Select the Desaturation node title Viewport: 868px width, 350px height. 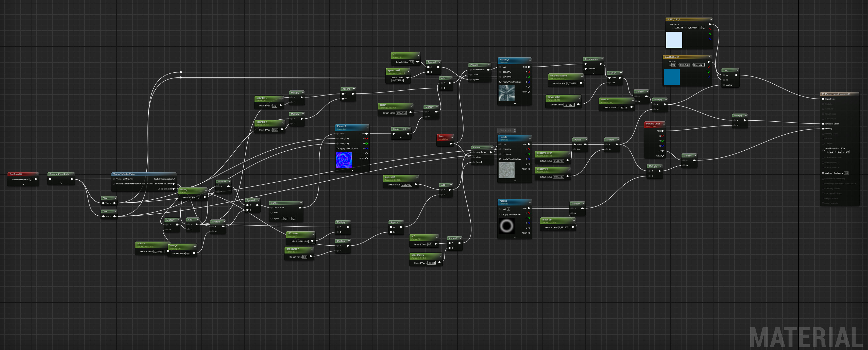(591, 59)
